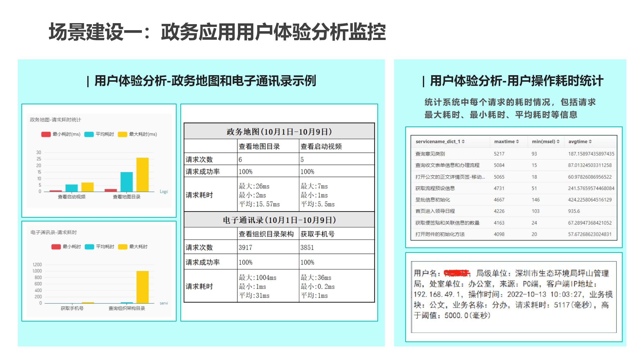The height and width of the screenshot is (362, 644).
Task: Sort by avgtime using its arrow icon
Action: pos(590,142)
